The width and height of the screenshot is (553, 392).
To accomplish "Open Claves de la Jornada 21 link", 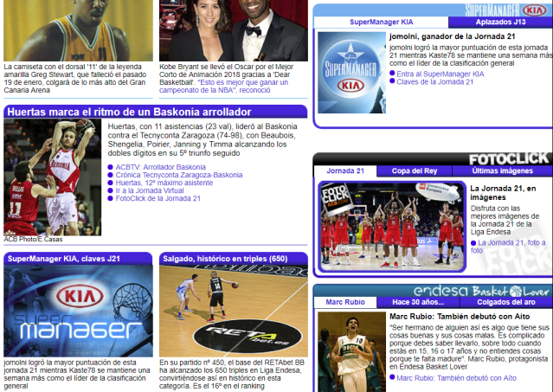I will (434, 82).
